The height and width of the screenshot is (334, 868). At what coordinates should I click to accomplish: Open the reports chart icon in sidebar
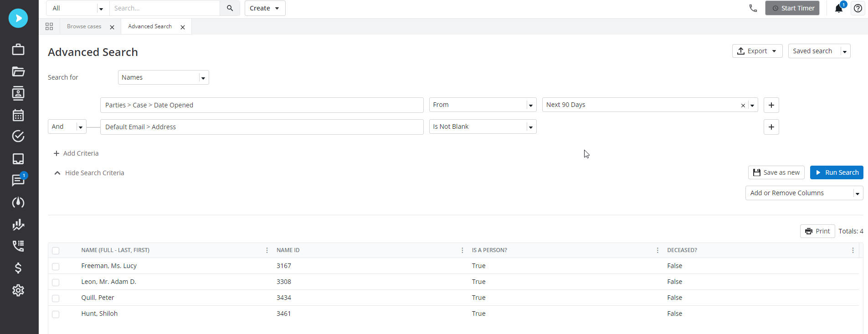point(18,224)
